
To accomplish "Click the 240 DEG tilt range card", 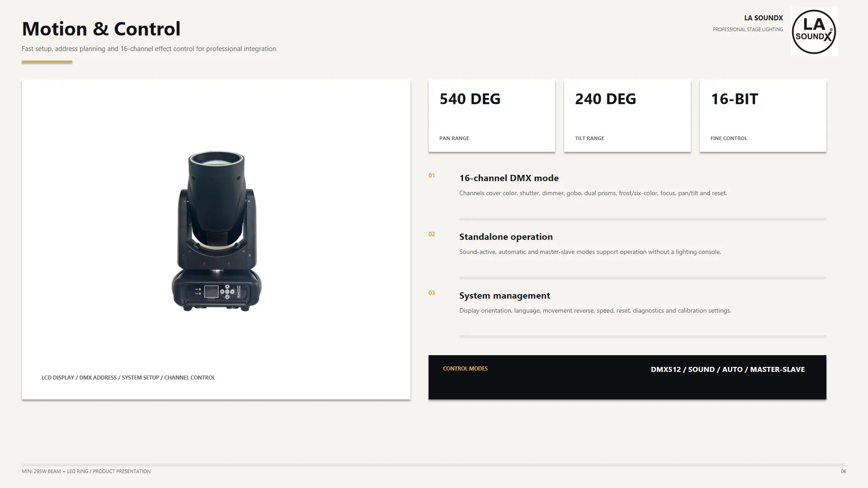I will 627,116.
